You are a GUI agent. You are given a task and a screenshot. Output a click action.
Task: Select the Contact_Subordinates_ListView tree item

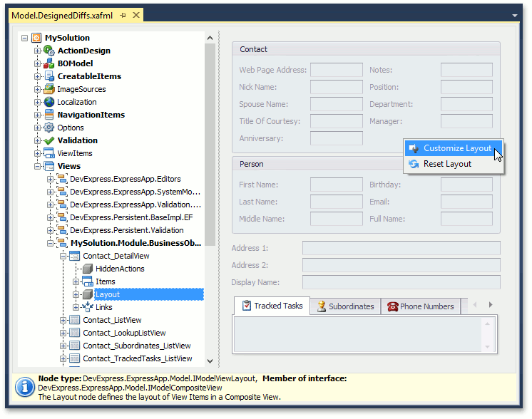tap(137, 346)
